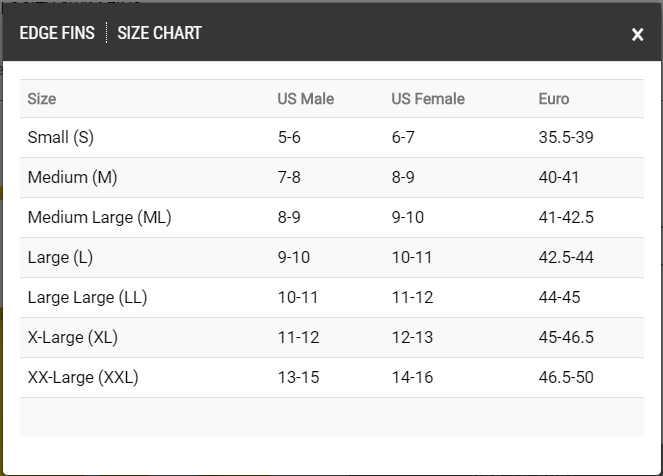Close the size chart dialog
Screen dimensions: 663x476
tap(637, 35)
